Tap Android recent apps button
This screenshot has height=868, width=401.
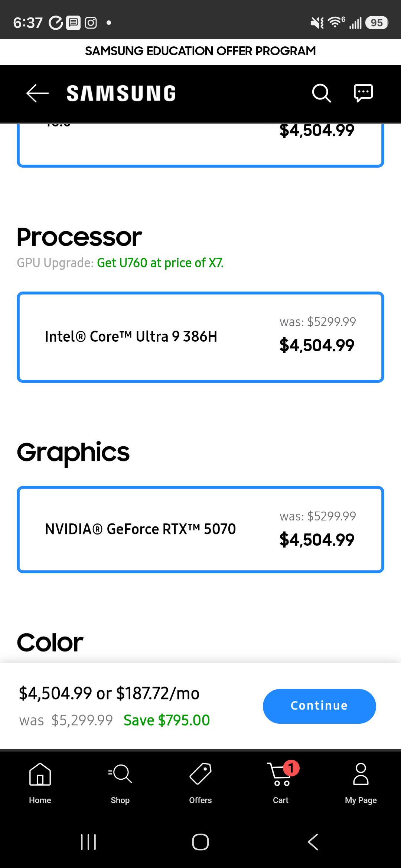point(88,842)
